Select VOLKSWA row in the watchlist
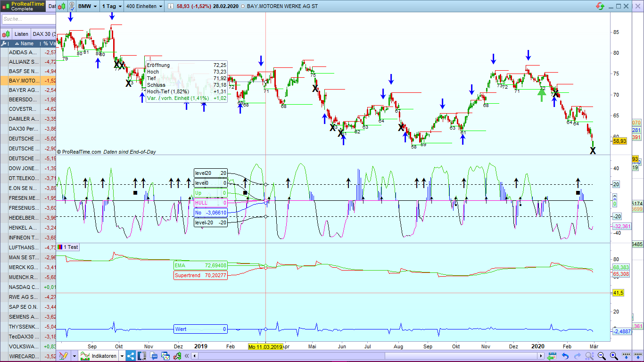The image size is (644, 362). coord(28,346)
